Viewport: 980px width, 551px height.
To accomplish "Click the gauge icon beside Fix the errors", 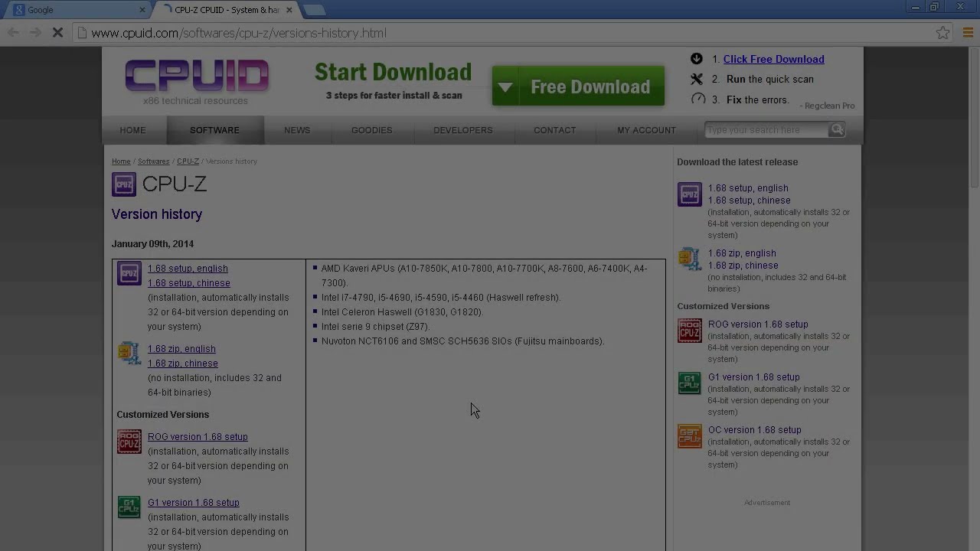I will 698,99.
